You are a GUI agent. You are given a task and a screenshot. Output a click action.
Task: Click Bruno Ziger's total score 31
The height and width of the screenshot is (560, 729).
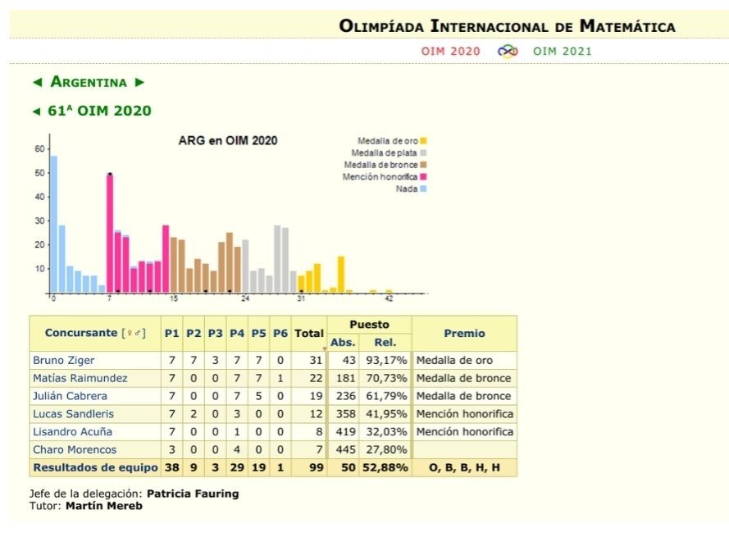pos(317,360)
